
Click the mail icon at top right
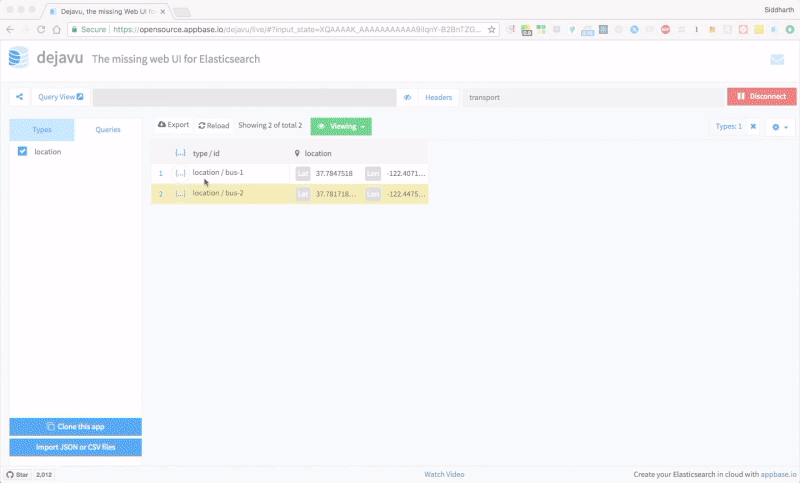pos(777,60)
